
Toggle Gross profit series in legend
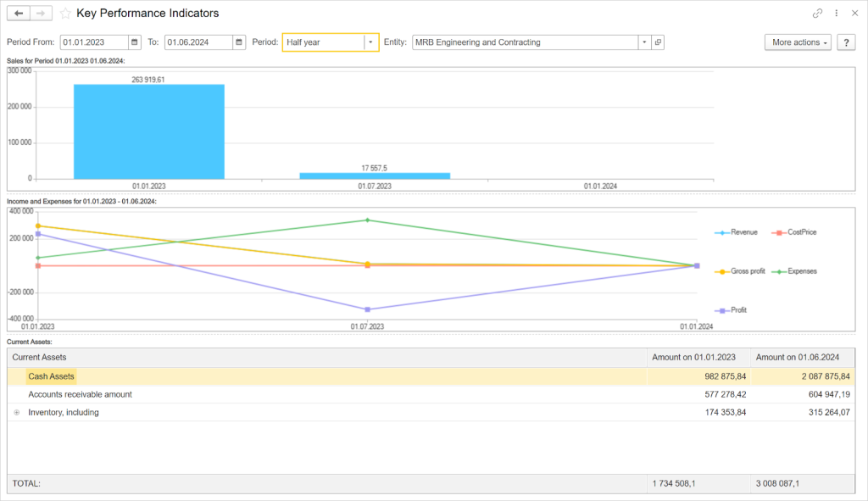(x=740, y=271)
